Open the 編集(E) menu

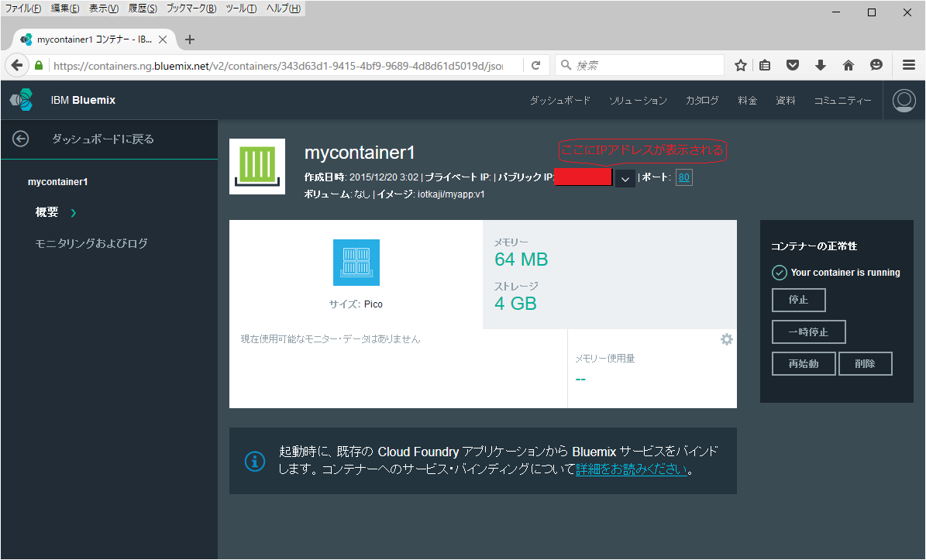click(x=65, y=9)
